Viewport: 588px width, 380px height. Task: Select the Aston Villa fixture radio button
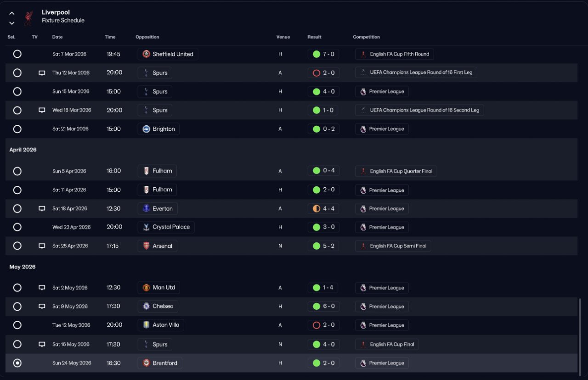pos(17,325)
